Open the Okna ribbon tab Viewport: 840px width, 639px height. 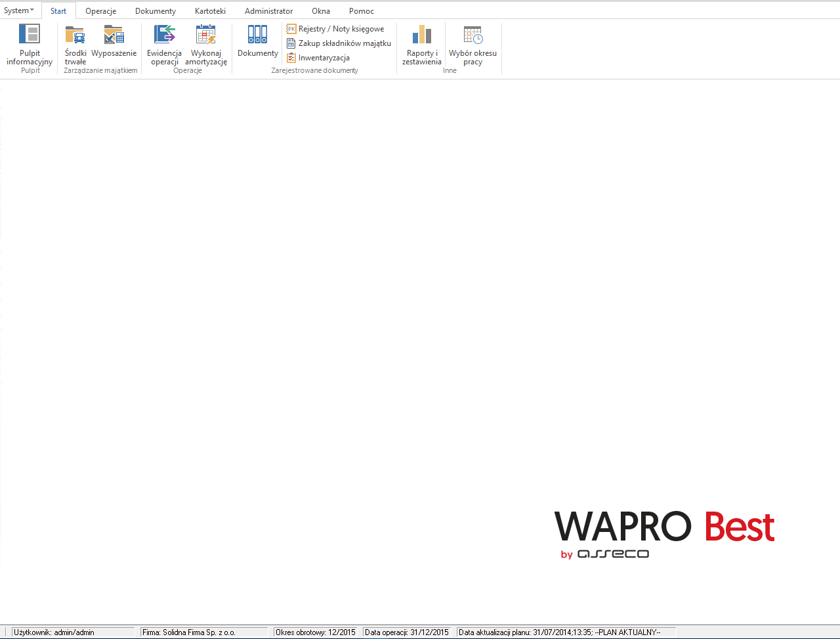click(321, 11)
